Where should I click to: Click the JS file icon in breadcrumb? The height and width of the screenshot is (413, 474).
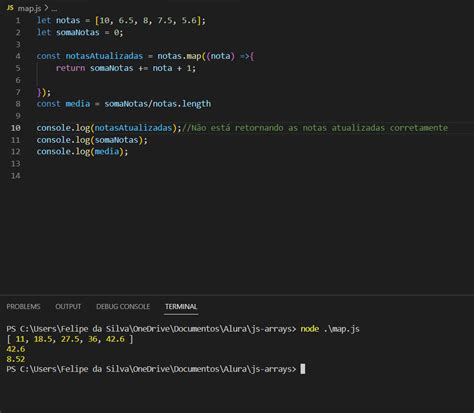pyautogui.click(x=10, y=7)
